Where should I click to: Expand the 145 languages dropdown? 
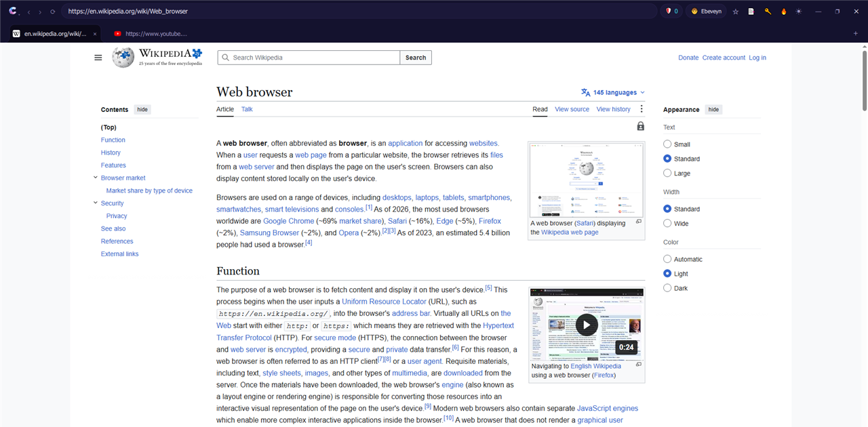pyautogui.click(x=613, y=92)
